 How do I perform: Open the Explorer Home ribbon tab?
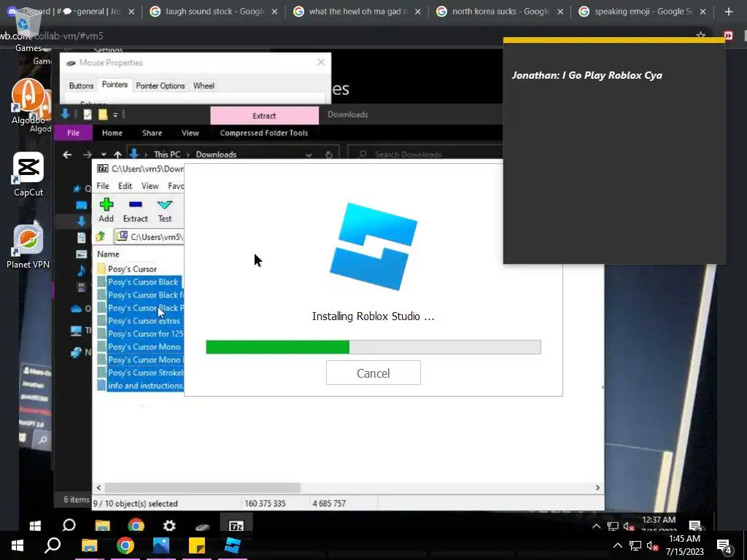pos(112,133)
